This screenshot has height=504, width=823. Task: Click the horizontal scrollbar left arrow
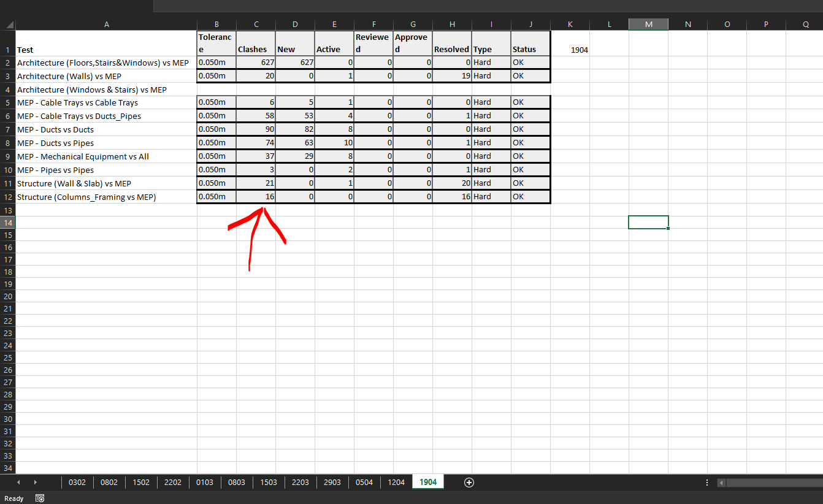click(x=722, y=483)
